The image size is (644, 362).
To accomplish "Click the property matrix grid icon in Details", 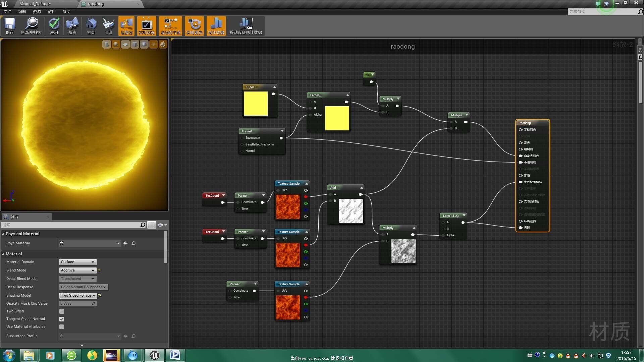I will [152, 225].
